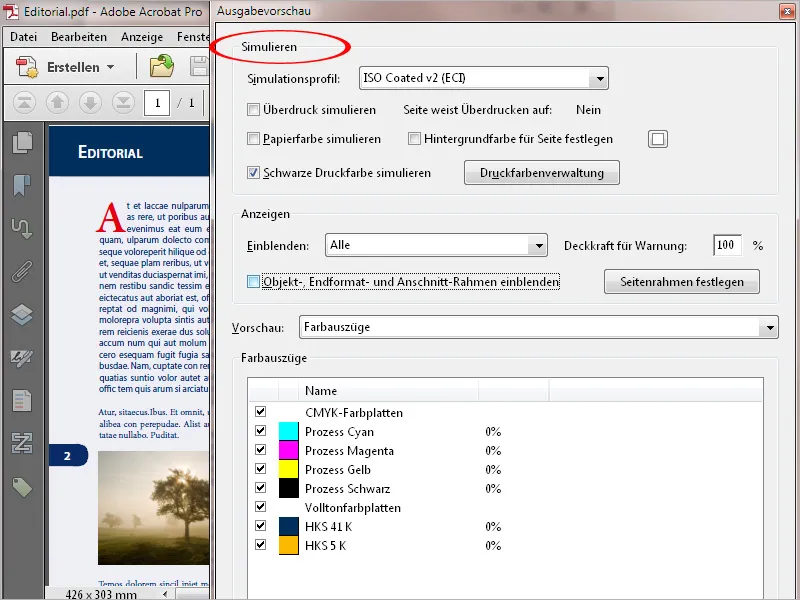Screen dimensions: 800x600
Task: Click the open file folder icon
Action: click(161, 66)
